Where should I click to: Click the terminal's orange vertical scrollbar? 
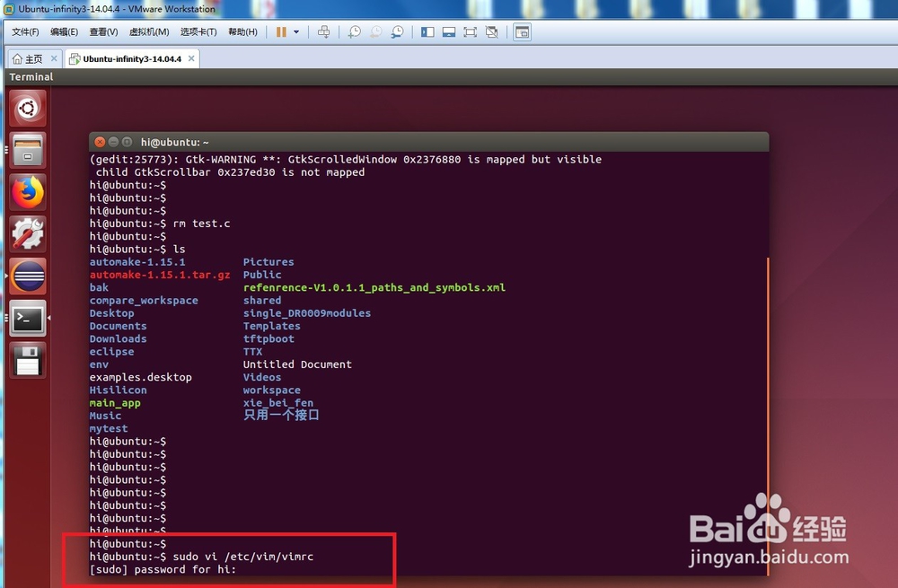(768, 415)
